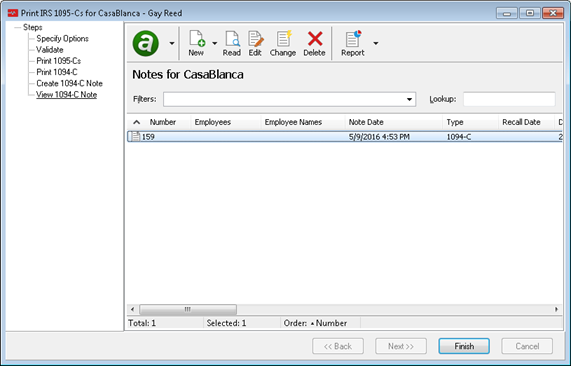Go to the Print 1094-C step
Viewport: 571px width, 366px height.
[x=57, y=72]
